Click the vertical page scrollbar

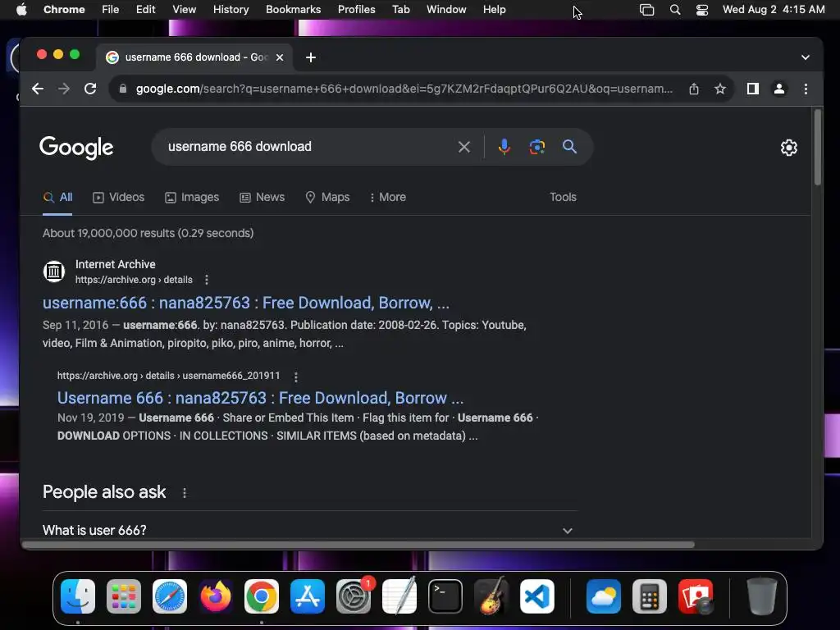[x=818, y=148]
